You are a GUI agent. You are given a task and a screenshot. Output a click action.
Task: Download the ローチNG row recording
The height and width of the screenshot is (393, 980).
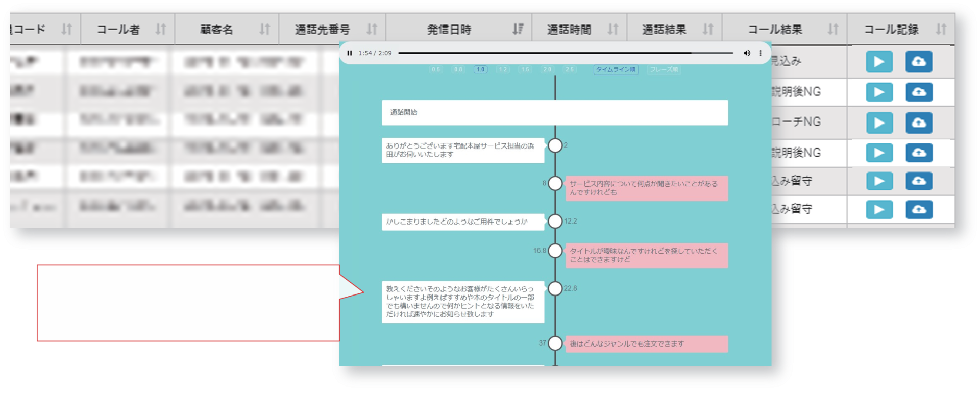tap(919, 122)
